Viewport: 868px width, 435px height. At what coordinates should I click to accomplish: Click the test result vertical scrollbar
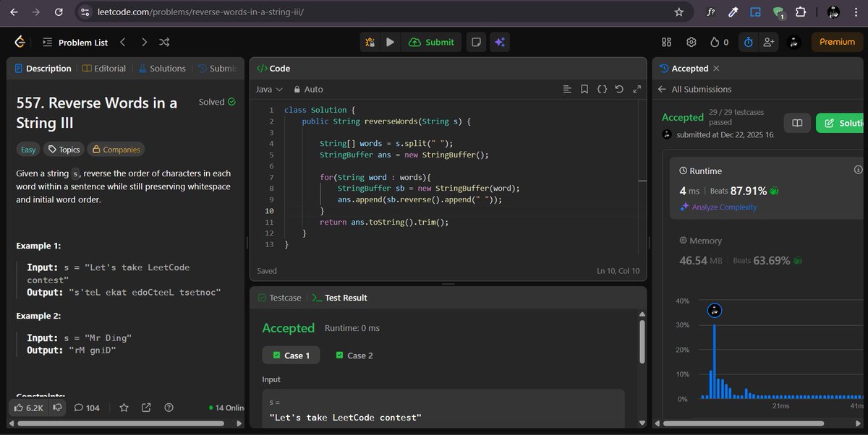point(641,342)
